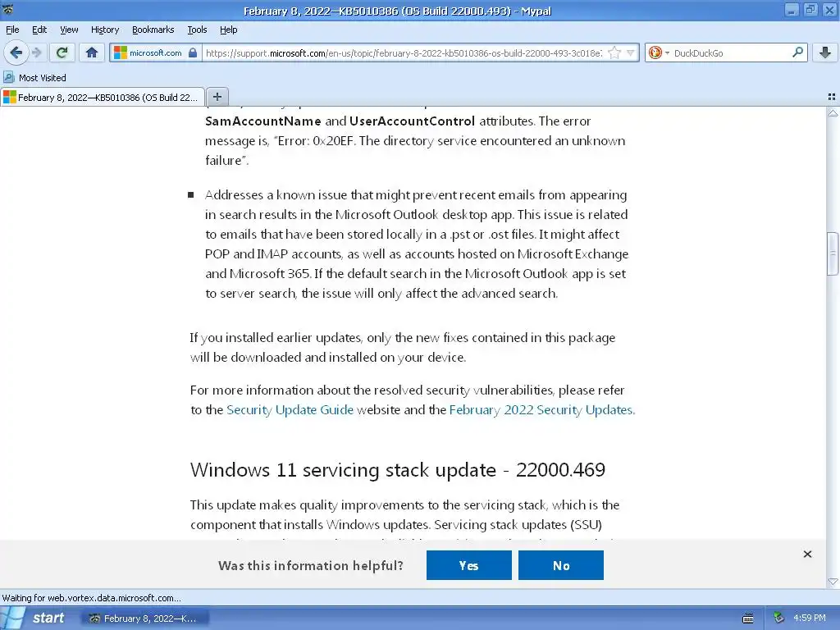Select the Mypal taskbar button
This screenshot has height=630, width=840.
pyautogui.click(x=144, y=619)
